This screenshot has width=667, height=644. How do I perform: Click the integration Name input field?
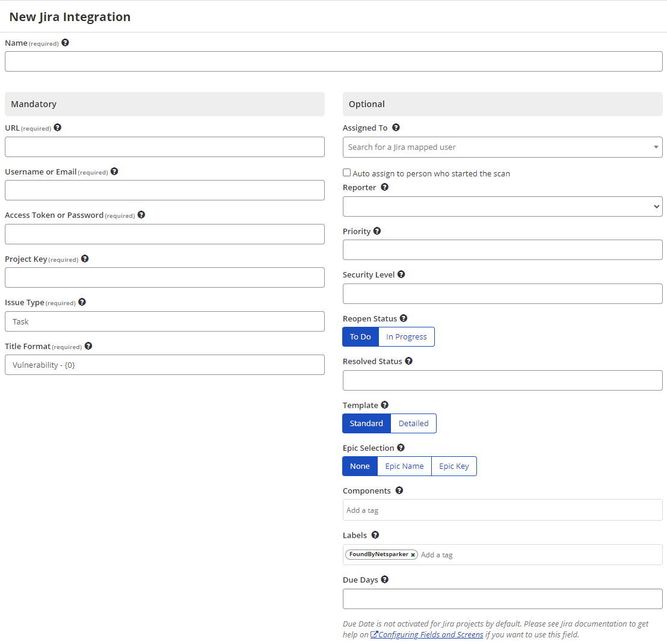(333, 61)
